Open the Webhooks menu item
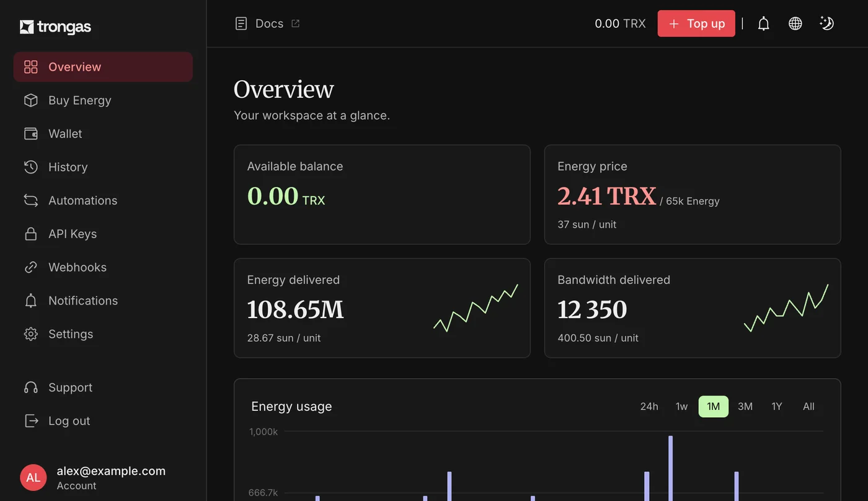The image size is (868, 501). tap(77, 267)
